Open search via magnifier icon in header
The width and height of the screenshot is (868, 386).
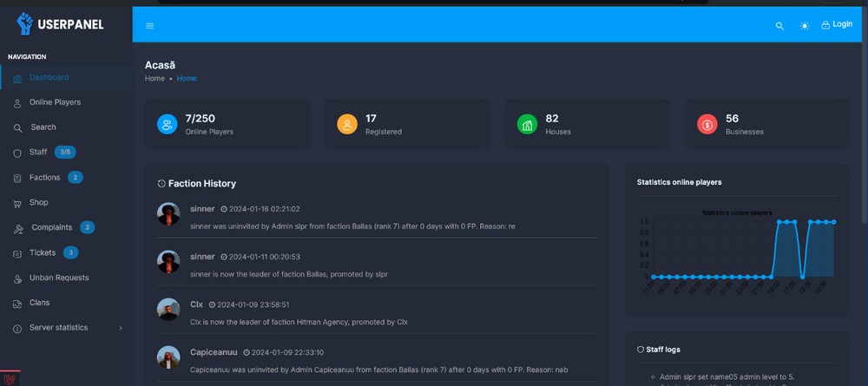[x=779, y=26]
